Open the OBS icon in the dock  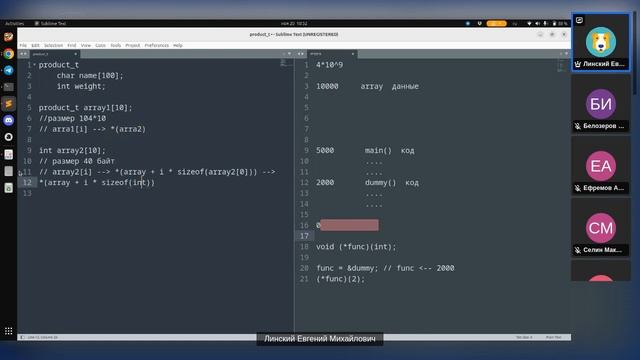(9, 137)
